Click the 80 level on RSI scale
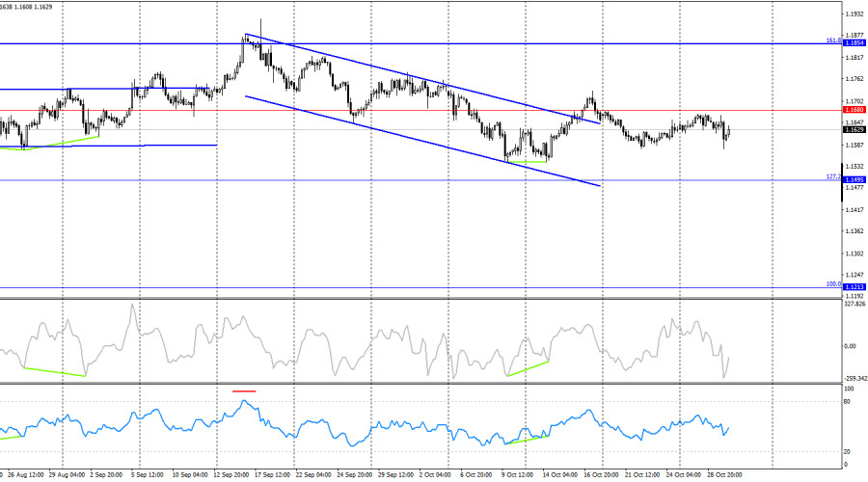Screen dimensions: 868x482 pyautogui.click(x=848, y=401)
